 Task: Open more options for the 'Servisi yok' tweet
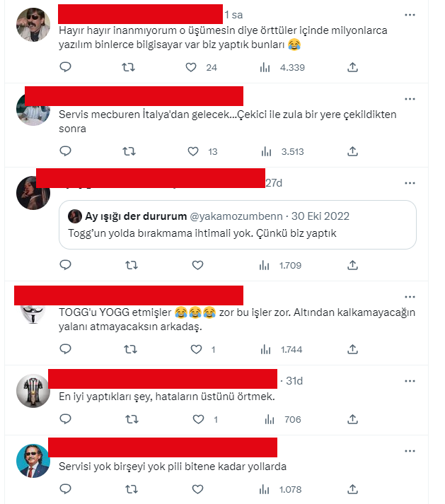(410, 451)
